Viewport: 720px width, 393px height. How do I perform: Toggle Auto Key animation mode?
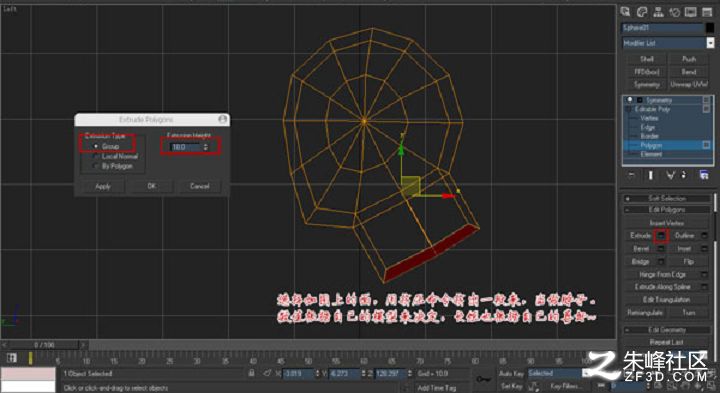(x=512, y=373)
